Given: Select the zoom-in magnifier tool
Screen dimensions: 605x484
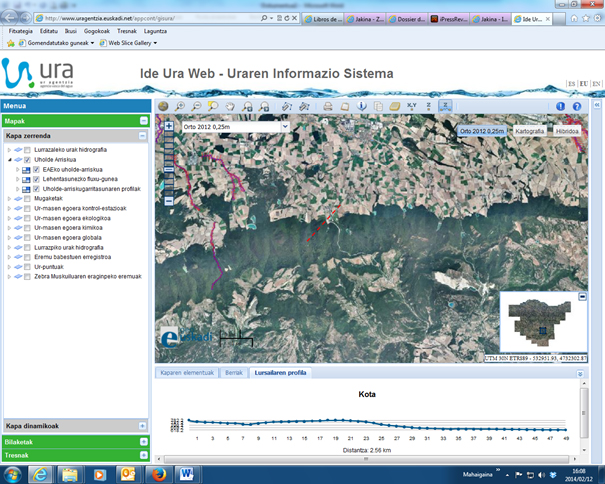Looking at the screenshot, I should (x=180, y=106).
